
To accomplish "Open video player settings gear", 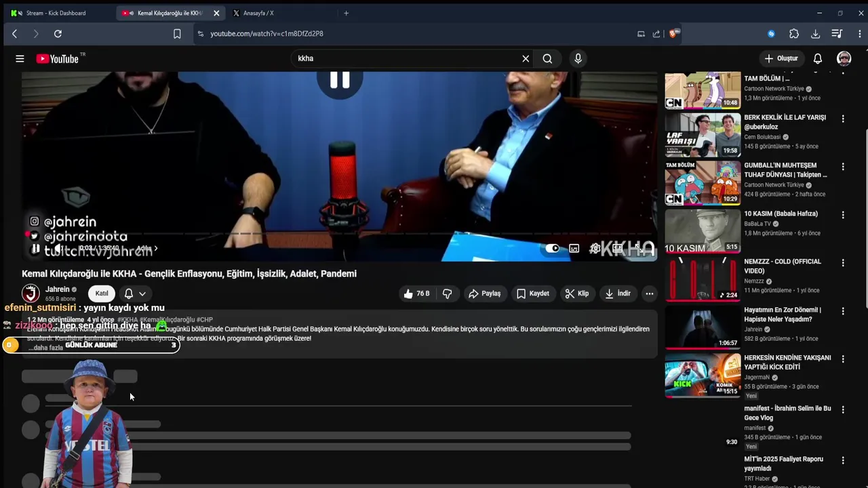I will (595, 249).
